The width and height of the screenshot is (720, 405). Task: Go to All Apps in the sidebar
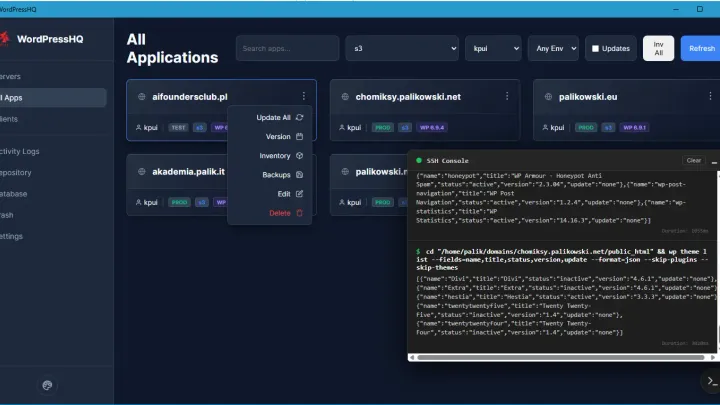pos(53,98)
